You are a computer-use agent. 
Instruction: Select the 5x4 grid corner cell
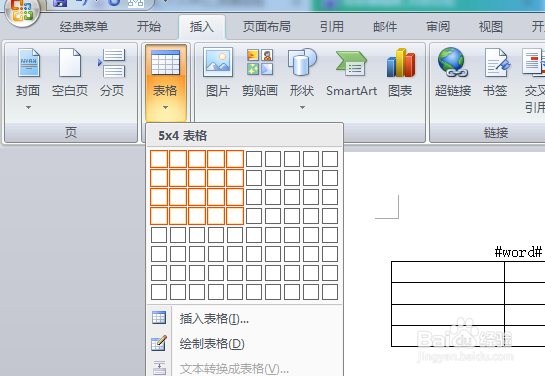235,216
